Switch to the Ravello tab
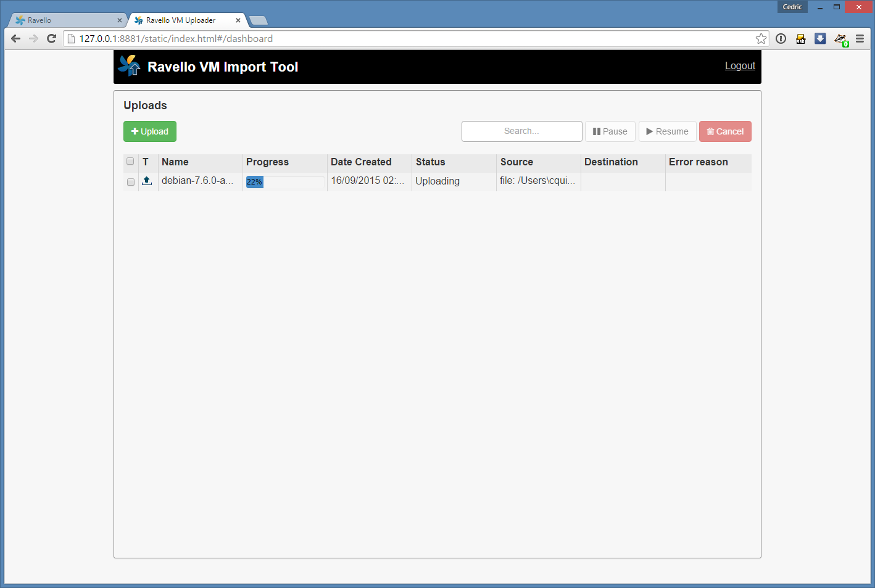This screenshot has width=875, height=588. [x=62, y=20]
